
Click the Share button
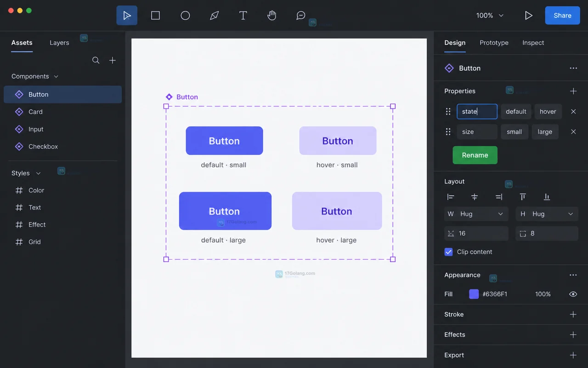562,16
